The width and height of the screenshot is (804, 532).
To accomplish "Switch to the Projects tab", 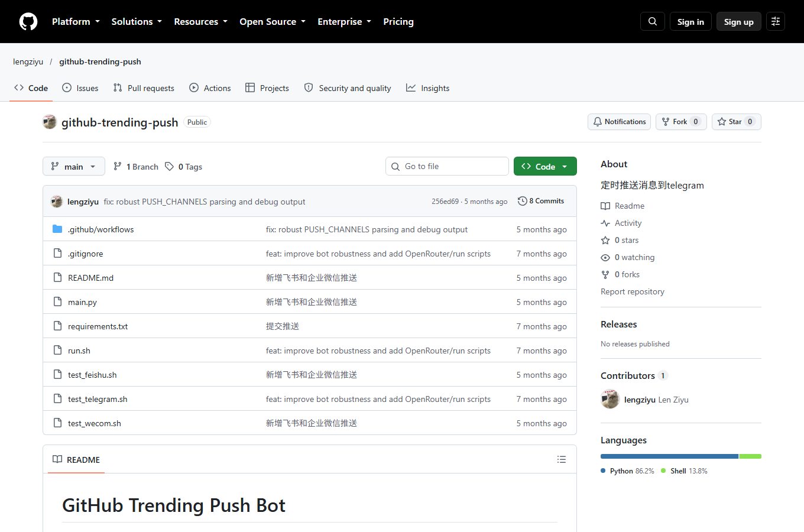I will point(267,88).
